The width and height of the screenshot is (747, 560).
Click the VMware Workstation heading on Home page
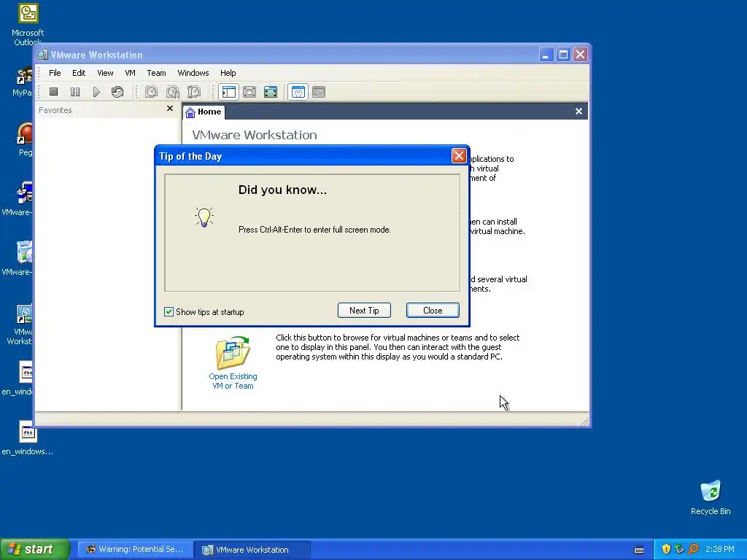255,135
